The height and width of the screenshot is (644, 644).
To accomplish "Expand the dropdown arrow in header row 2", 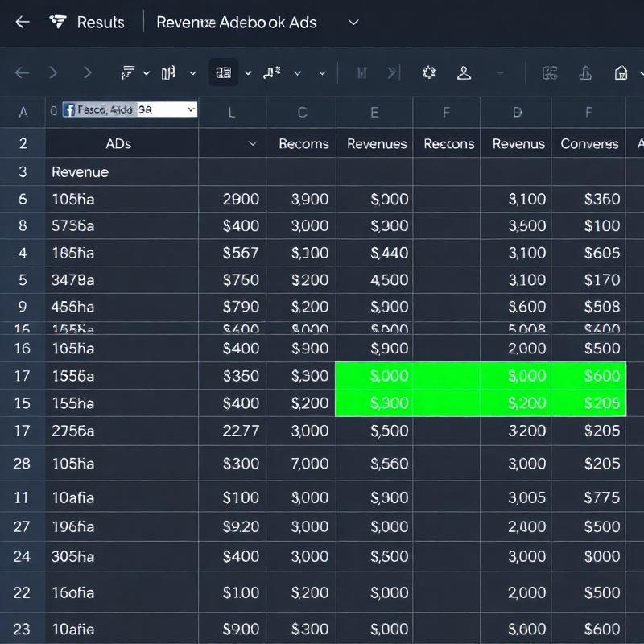I will pyautogui.click(x=253, y=143).
